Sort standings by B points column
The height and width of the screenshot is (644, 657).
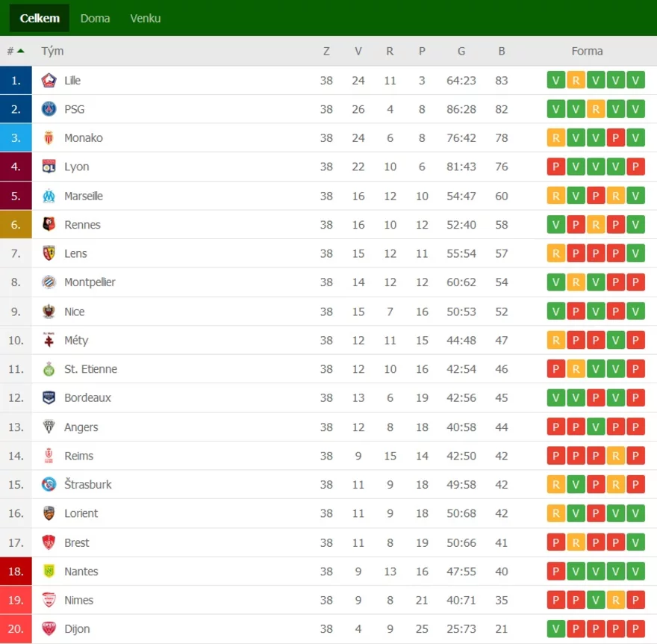[502, 51]
